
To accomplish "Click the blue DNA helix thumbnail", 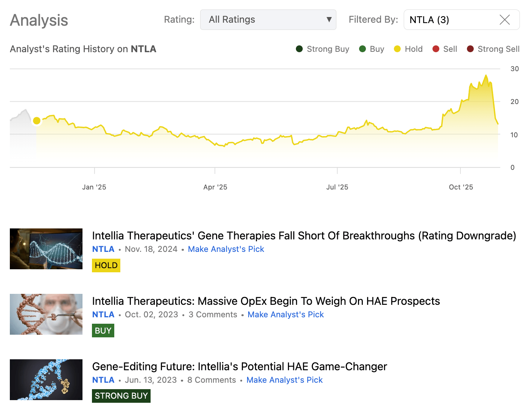I will (46, 380).
